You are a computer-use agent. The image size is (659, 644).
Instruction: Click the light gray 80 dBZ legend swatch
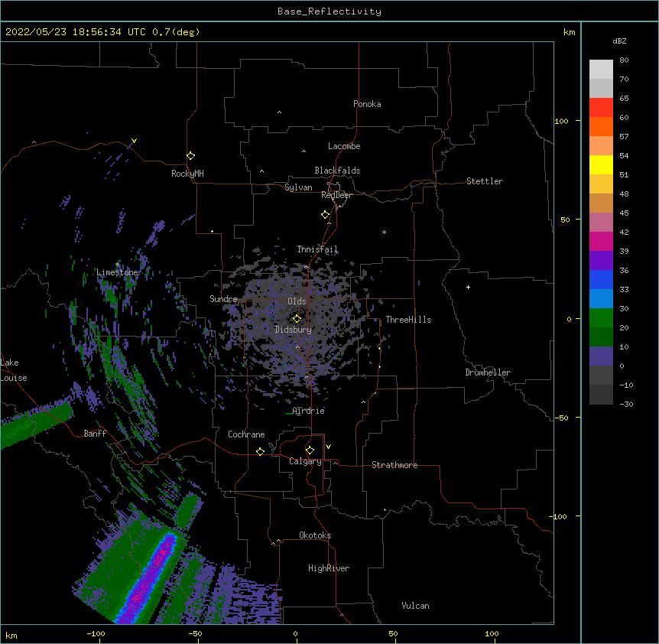601,70
